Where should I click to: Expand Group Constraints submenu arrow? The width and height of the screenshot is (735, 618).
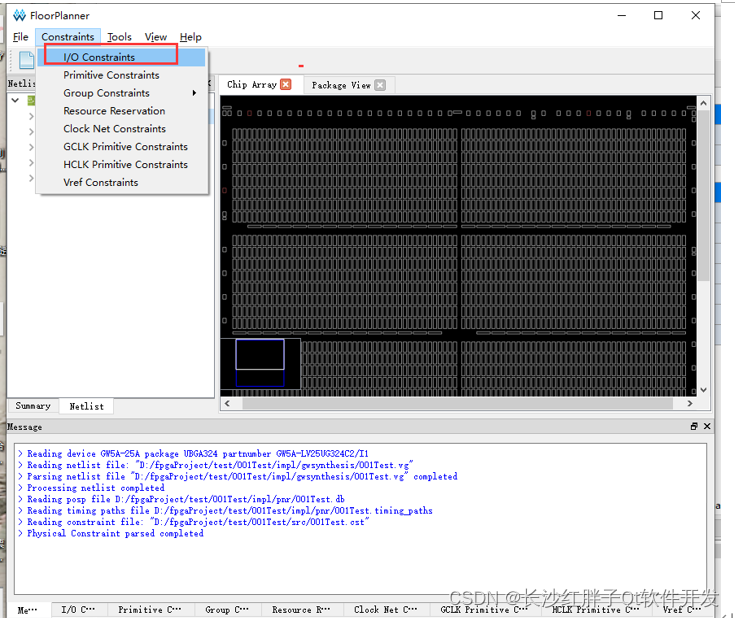coord(194,93)
